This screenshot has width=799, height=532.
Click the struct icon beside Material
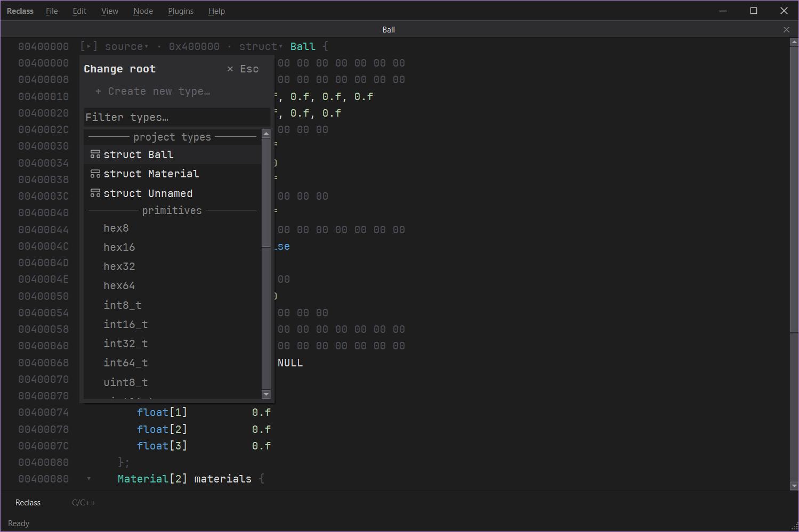[x=95, y=174]
